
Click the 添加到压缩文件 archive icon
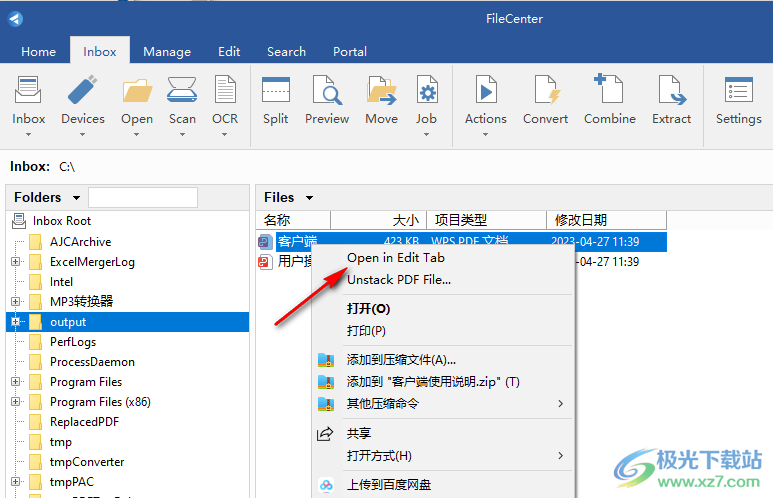tap(326, 360)
